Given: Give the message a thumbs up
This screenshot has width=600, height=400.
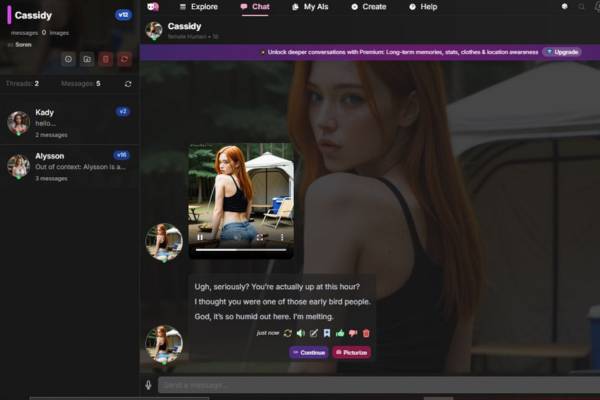Looking at the screenshot, I should [x=340, y=333].
